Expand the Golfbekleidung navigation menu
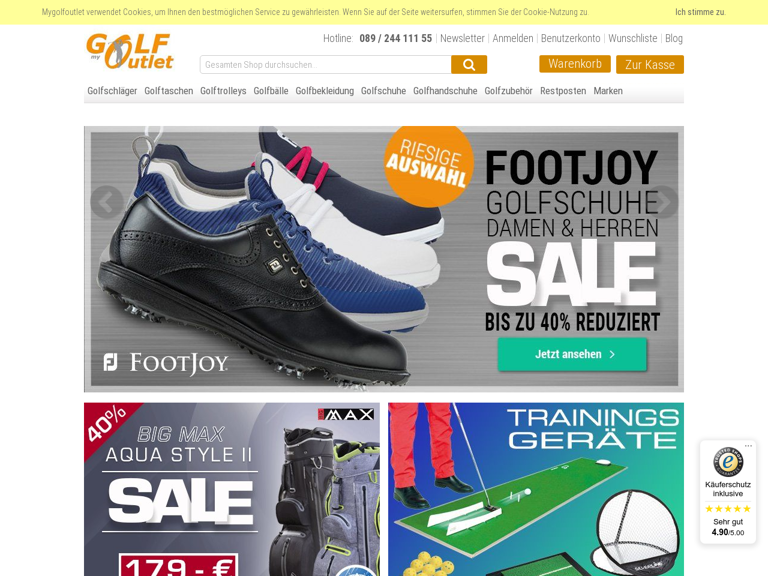Screen dimensions: 768x576 (x=324, y=91)
